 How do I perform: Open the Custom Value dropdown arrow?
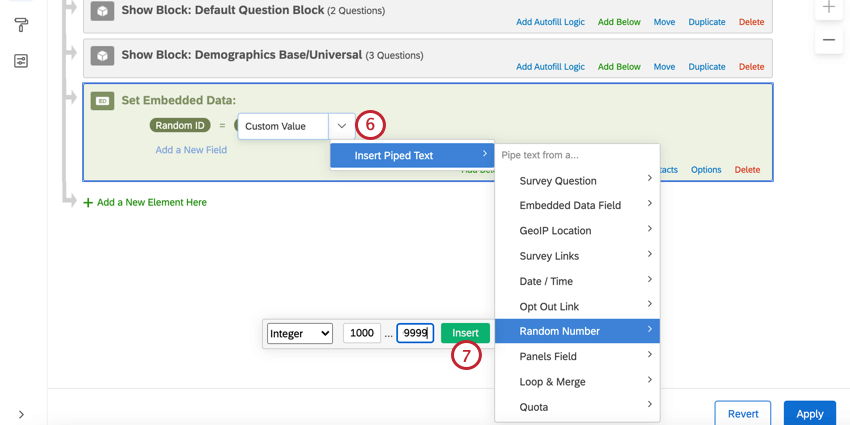pos(342,126)
